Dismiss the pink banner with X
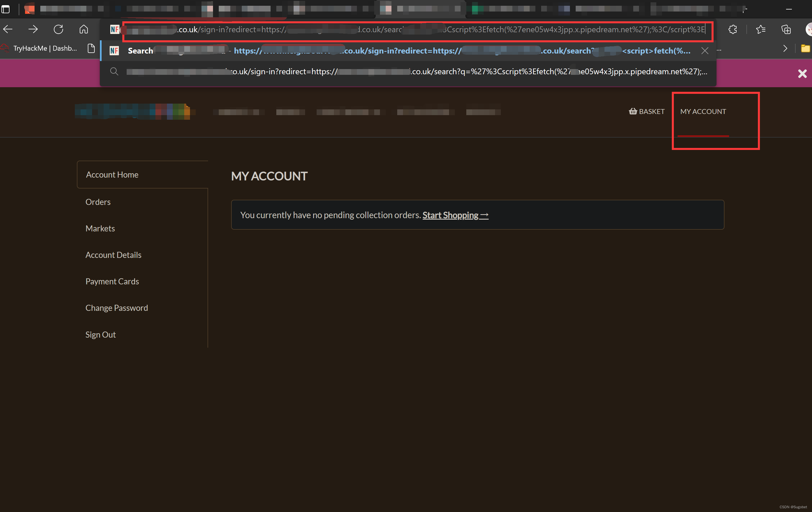Viewport: 812px width, 512px height. 802,73
